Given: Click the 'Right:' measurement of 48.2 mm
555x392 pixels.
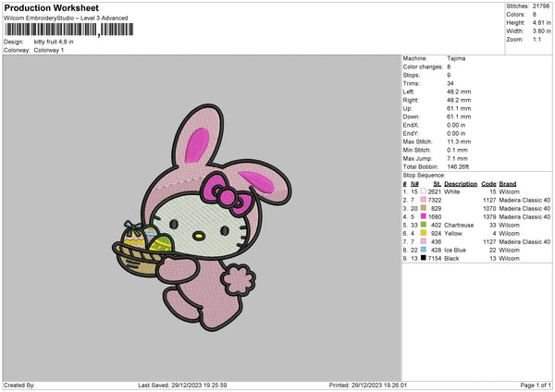Looking at the screenshot, I should coord(459,100).
